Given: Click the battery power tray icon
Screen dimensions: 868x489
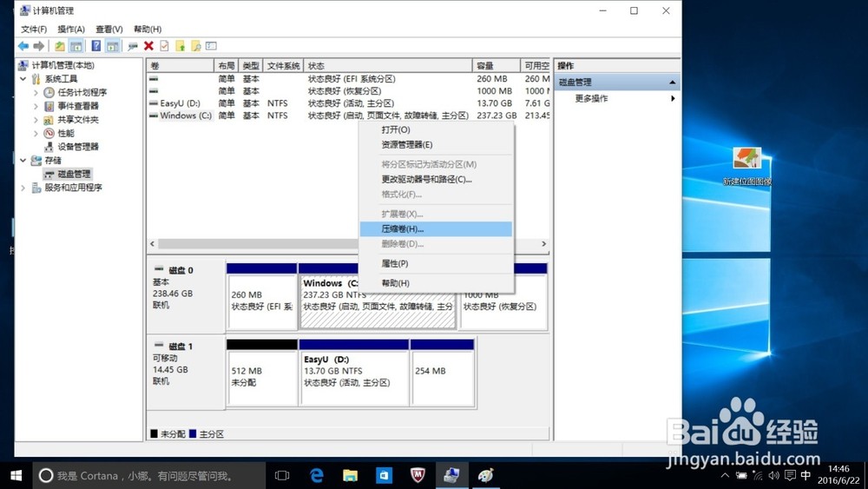Looking at the screenshot, I should pos(741,475).
